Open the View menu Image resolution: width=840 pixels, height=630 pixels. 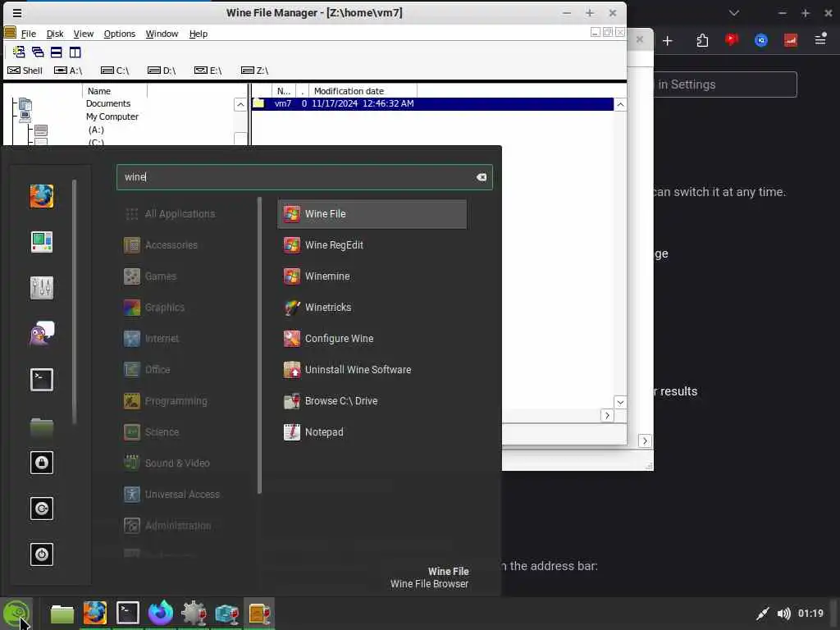(x=84, y=34)
